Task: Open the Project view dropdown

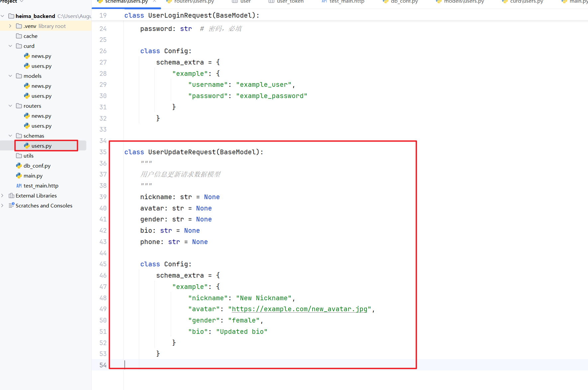Action: coord(22,1)
